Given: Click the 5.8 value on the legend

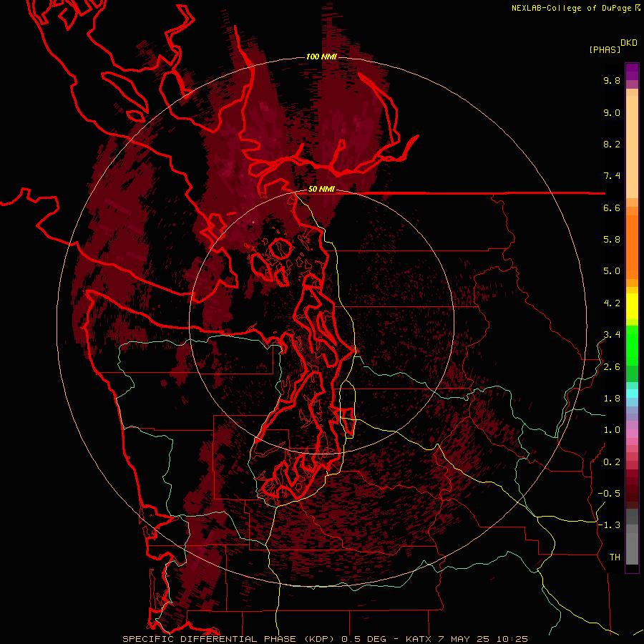Looking at the screenshot, I should coord(612,240).
